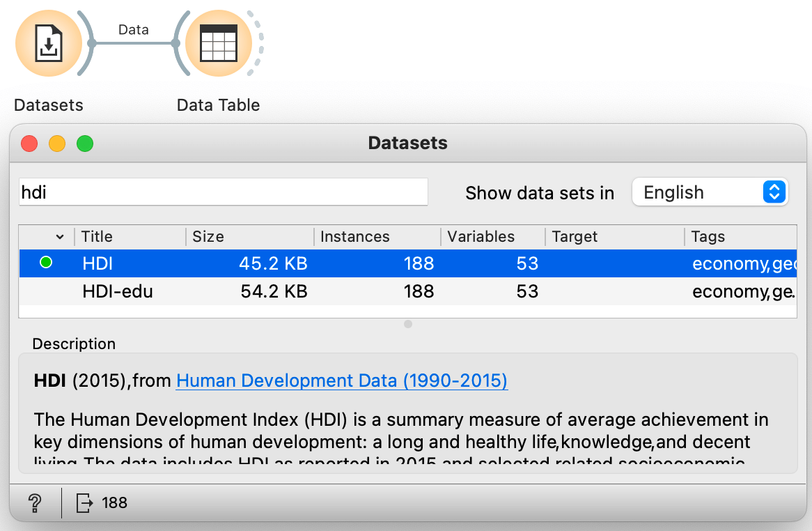Open the Human Development Data (1990-2015) link
Screen dimensions: 812x531
pyautogui.click(x=342, y=380)
